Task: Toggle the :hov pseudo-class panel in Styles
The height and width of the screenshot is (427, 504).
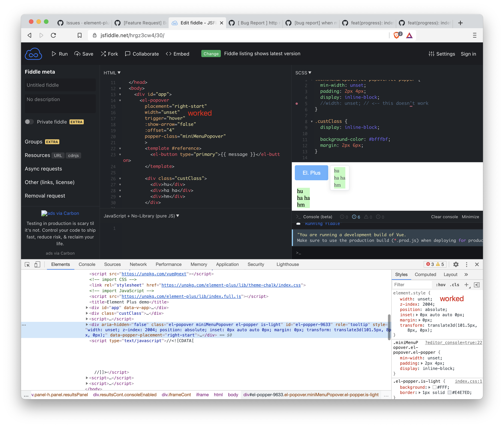Action: [x=441, y=285]
